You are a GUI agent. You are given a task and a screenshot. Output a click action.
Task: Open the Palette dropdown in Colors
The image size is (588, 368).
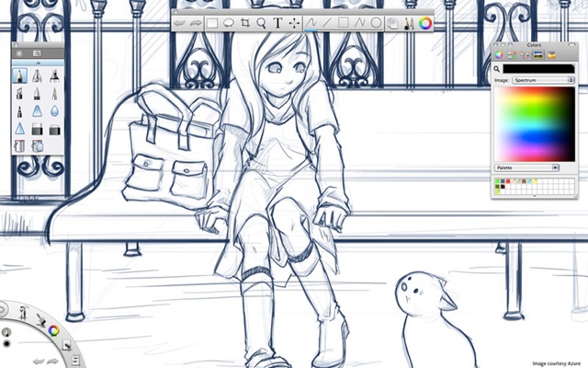click(x=527, y=167)
